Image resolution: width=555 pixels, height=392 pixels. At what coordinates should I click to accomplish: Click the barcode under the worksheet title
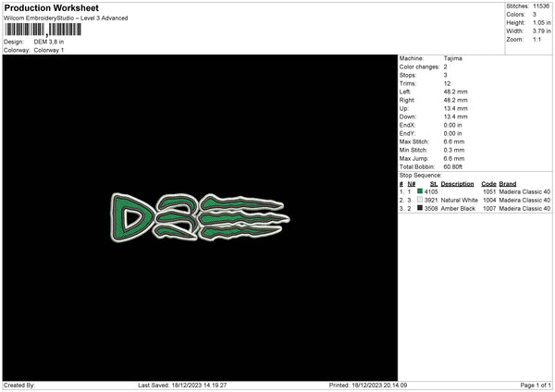(x=43, y=30)
